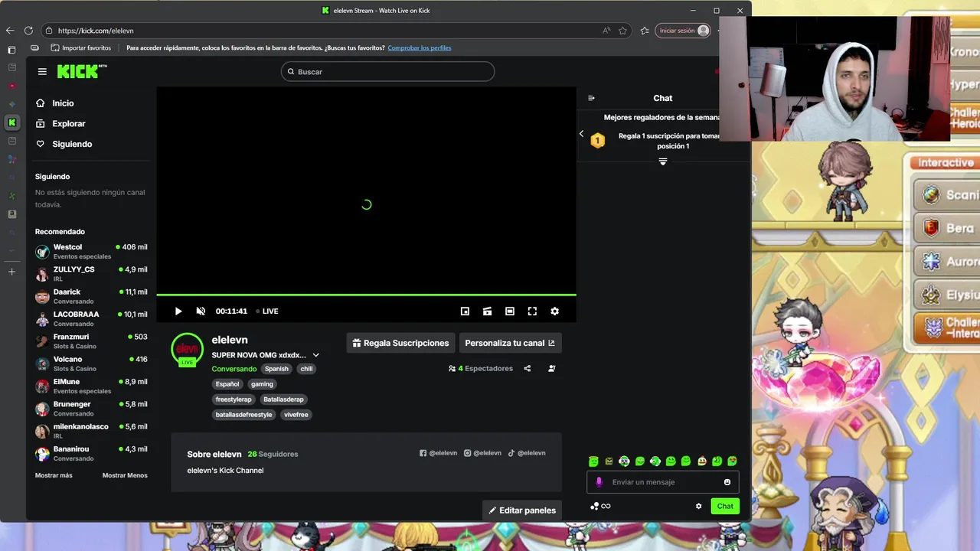Add page to favorites star icon
The width and height of the screenshot is (980, 551).
[622, 31]
